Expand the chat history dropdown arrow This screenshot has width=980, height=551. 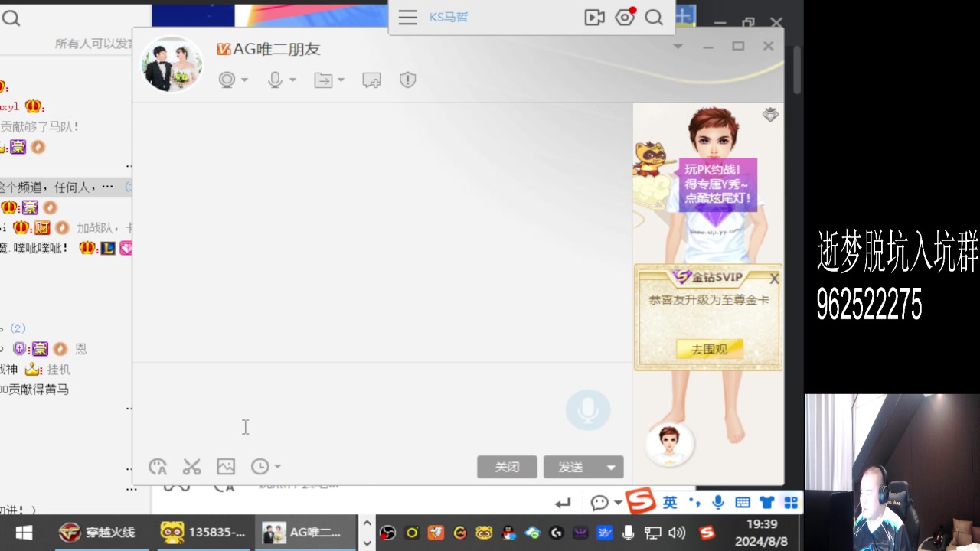tap(277, 466)
